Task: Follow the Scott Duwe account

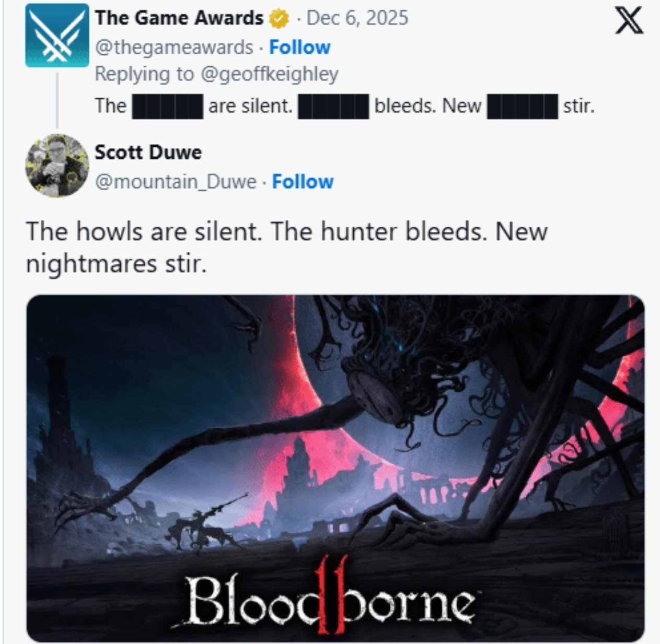Action: pos(303,182)
